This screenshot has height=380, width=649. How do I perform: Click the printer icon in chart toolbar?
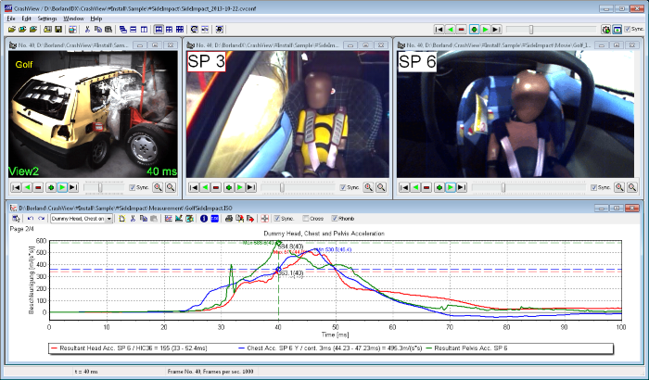coord(228,219)
